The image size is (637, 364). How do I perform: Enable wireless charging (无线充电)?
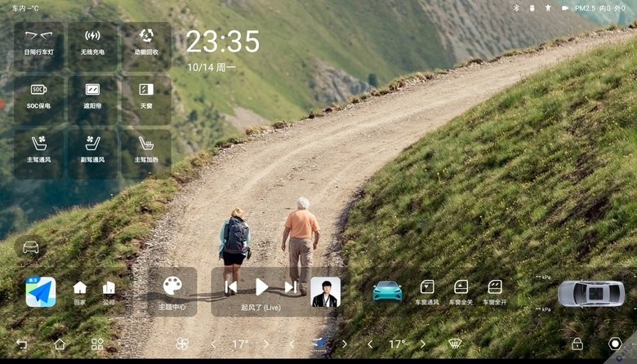(92, 43)
